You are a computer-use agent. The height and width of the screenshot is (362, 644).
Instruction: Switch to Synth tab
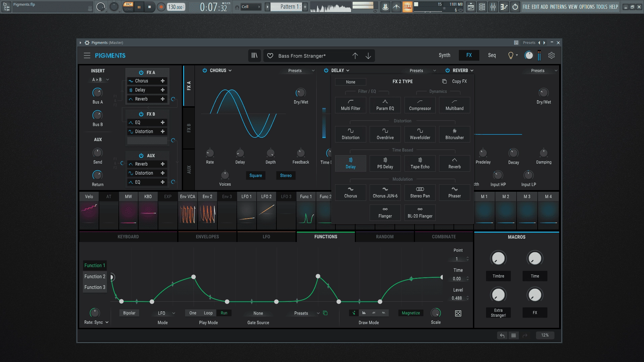click(x=444, y=55)
